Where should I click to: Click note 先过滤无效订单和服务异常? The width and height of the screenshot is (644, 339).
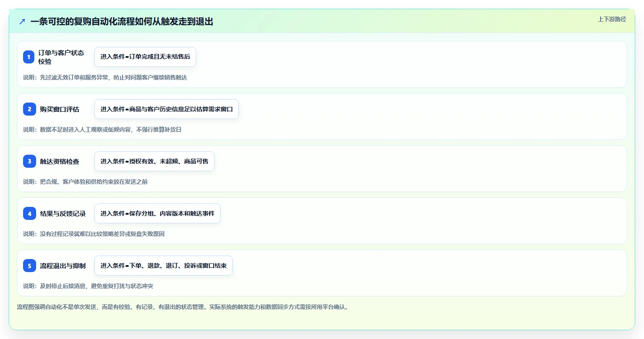point(105,77)
